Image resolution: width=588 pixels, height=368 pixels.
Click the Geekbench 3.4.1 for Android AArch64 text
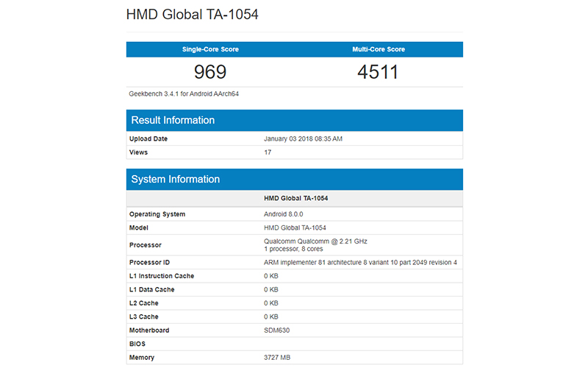pos(184,94)
